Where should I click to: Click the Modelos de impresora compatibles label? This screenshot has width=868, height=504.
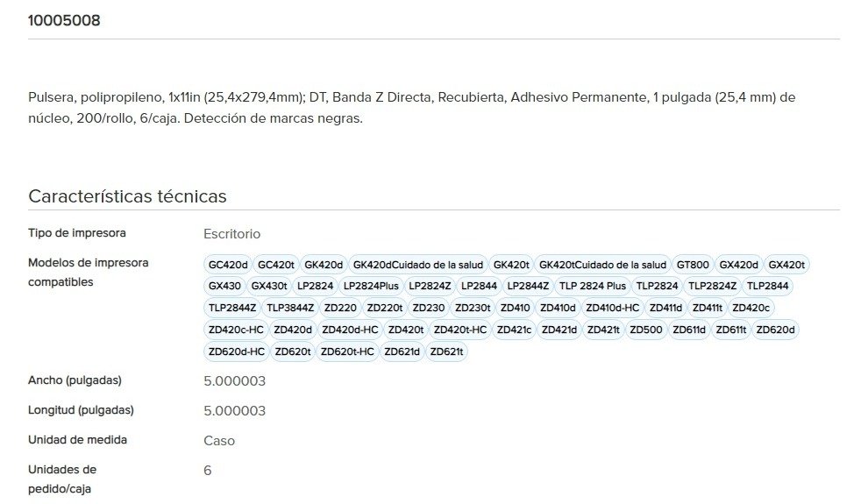(88, 273)
